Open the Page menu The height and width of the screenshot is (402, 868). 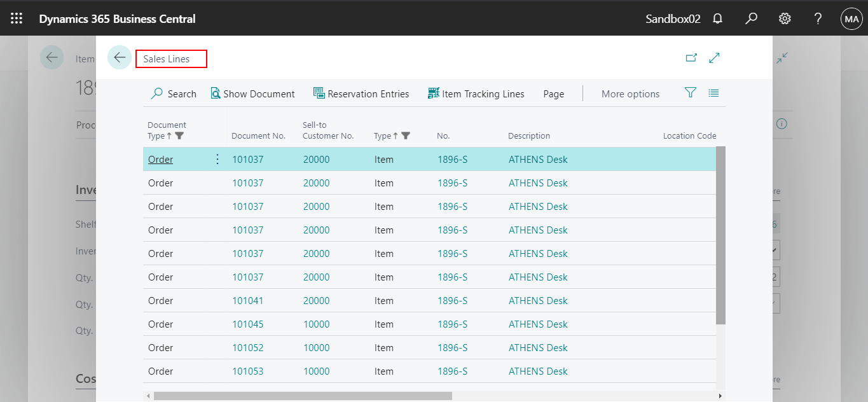[x=553, y=93]
